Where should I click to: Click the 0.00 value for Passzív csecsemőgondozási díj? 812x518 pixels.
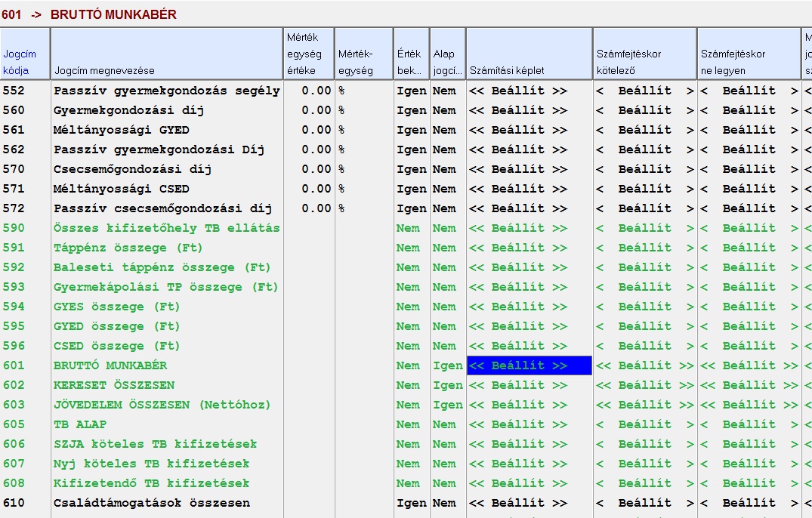pyautogui.click(x=316, y=208)
